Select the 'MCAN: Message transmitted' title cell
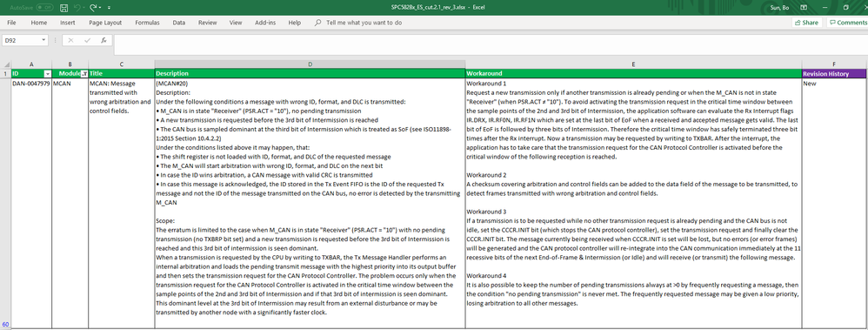 121,203
